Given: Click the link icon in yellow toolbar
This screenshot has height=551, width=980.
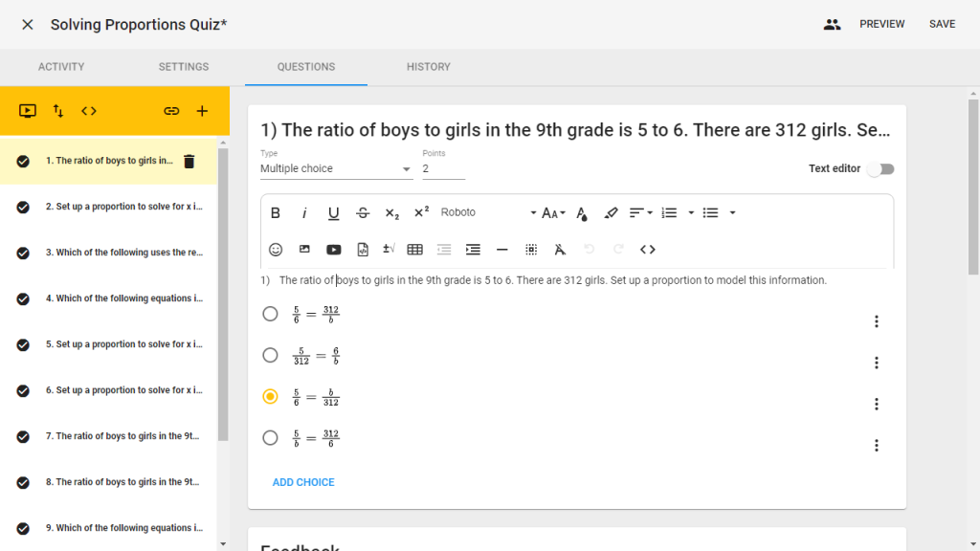Looking at the screenshot, I should point(171,111).
